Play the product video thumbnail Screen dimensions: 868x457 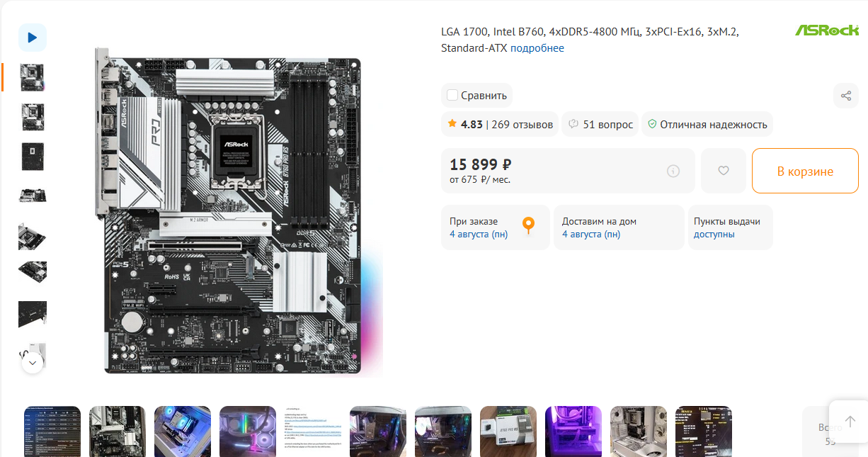(33, 38)
